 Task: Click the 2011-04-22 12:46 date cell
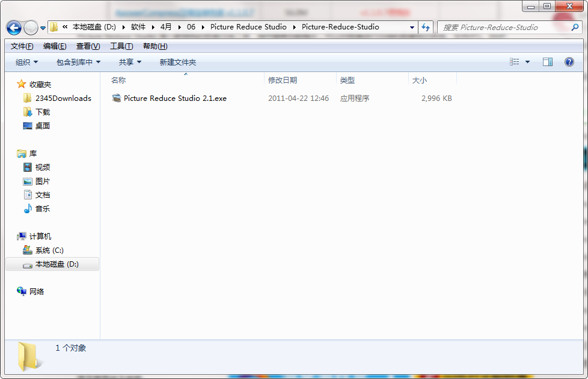click(298, 98)
